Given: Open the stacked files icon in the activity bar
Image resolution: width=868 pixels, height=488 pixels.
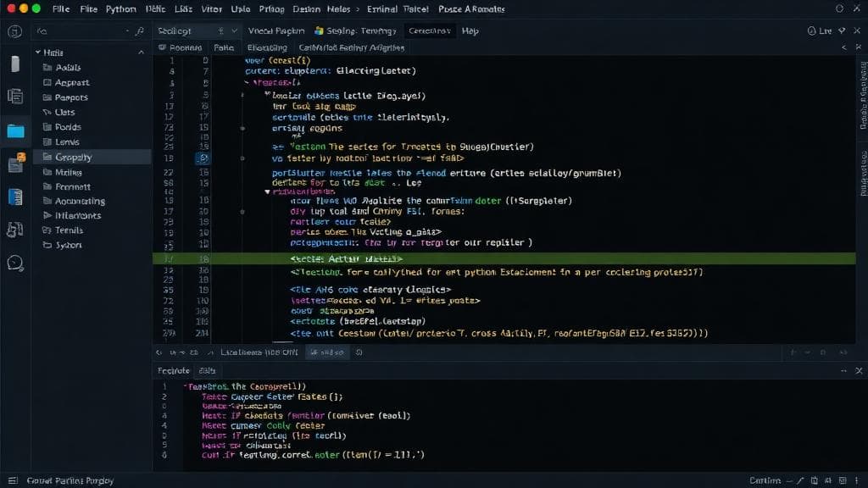Looking at the screenshot, I should click(x=15, y=97).
